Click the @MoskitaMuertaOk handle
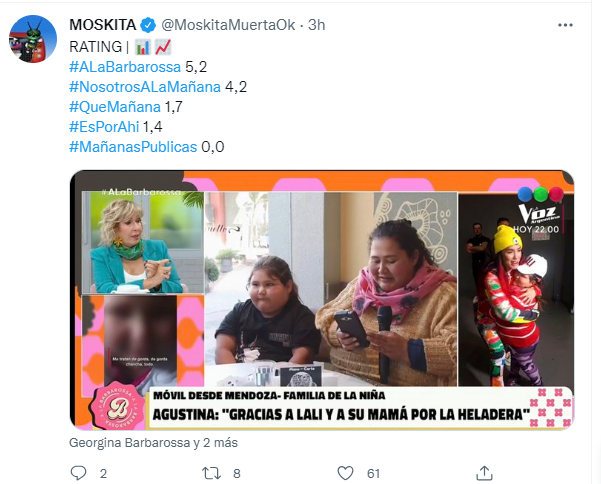This screenshot has width=601, height=484. (x=228, y=25)
